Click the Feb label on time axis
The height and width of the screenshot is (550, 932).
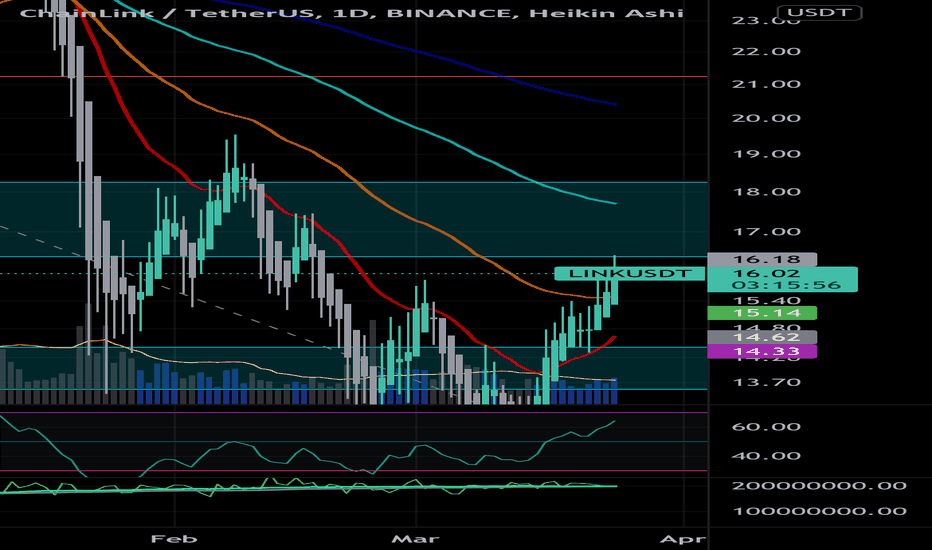[x=174, y=539]
